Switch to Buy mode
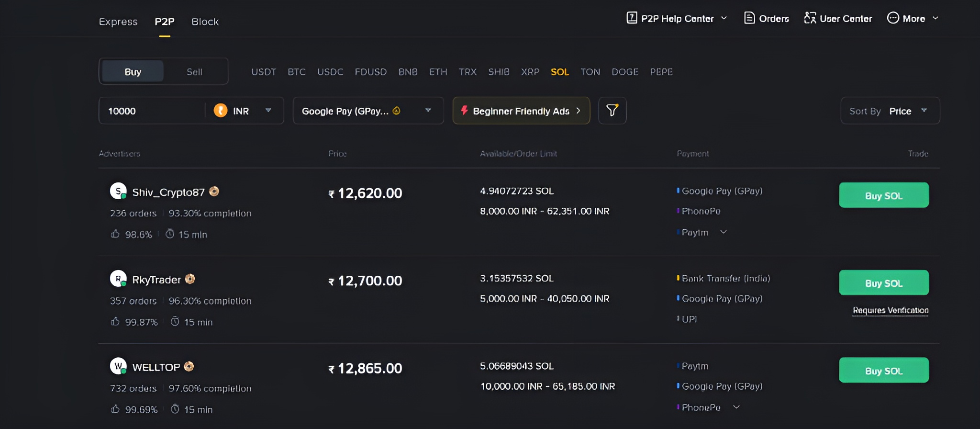Viewport: 980px width, 429px height. click(133, 71)
